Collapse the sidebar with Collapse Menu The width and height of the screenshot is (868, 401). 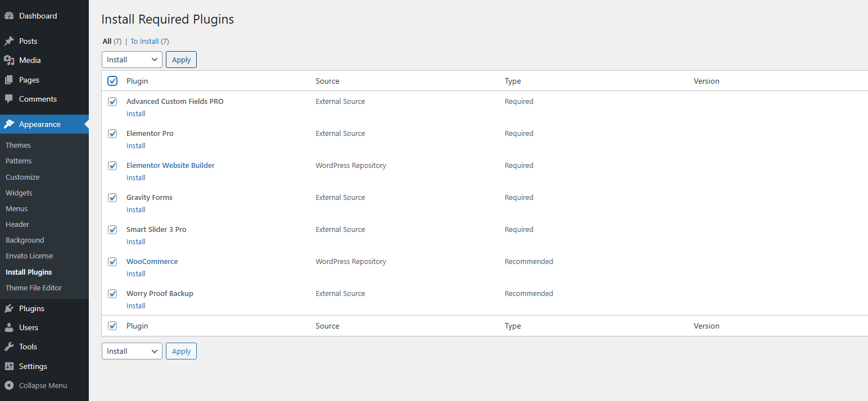pos(43,385)
